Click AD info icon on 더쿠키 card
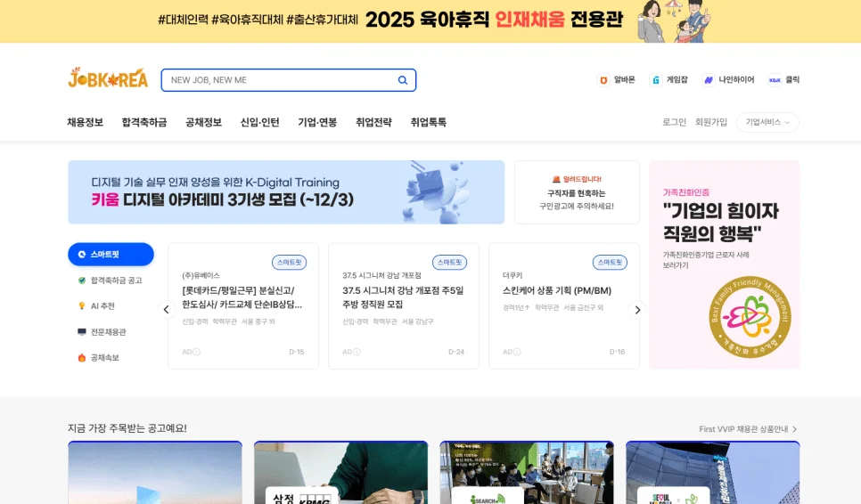The image size is (861, 504). pos(517,352)
